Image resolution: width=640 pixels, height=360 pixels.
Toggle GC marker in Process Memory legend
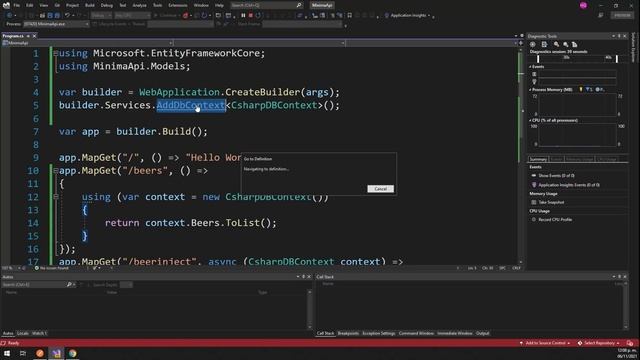point(581,89)
